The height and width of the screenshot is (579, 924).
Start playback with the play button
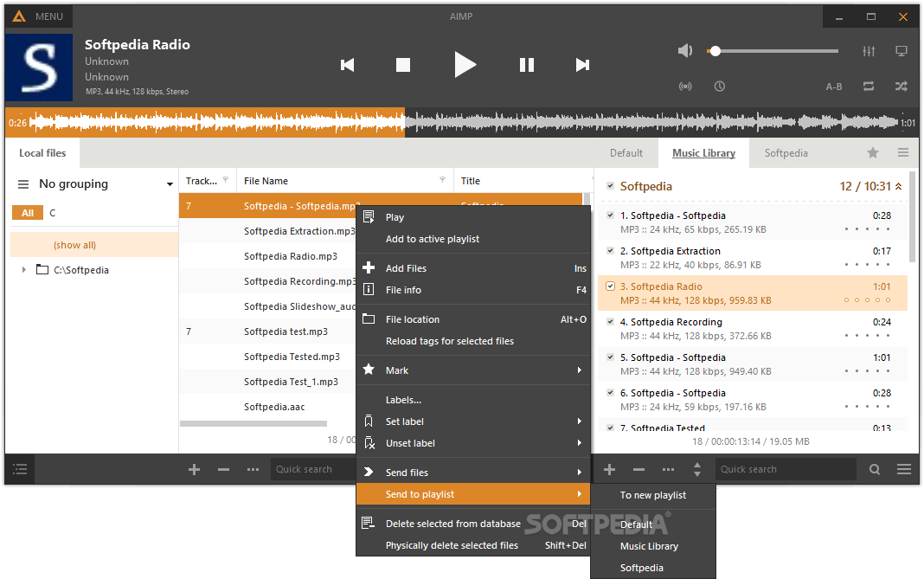(x=465, y=64)
